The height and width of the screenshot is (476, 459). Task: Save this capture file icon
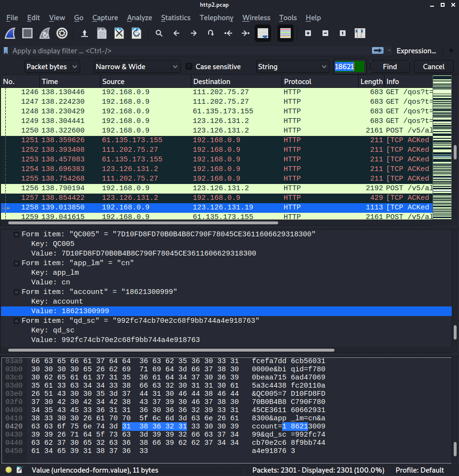(102, 34)
